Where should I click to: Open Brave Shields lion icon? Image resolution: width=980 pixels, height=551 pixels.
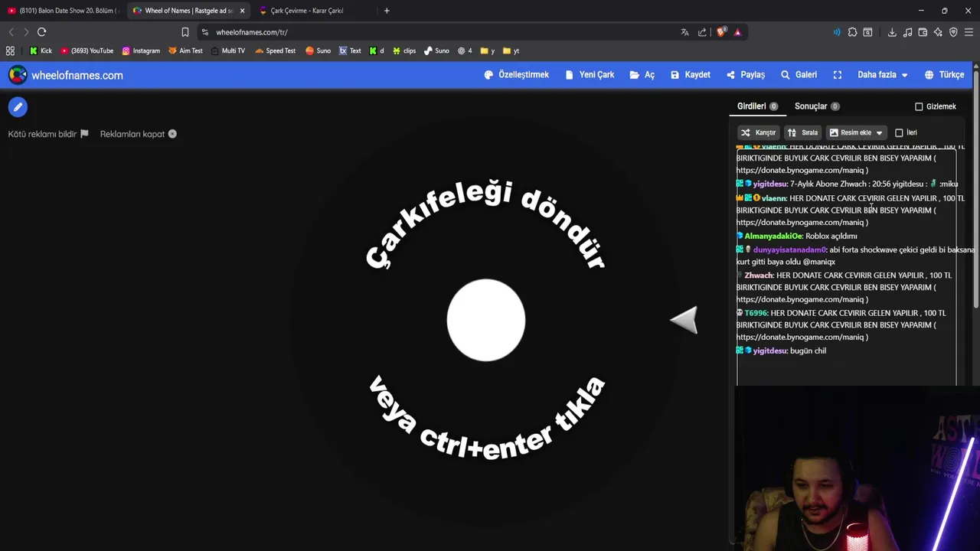pos(721,32)
